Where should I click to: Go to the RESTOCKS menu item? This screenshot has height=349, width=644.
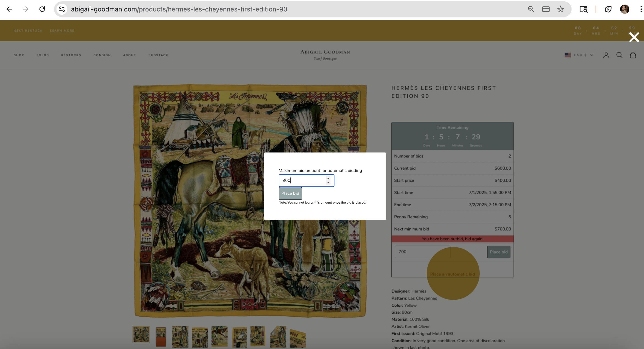point(71,55)
